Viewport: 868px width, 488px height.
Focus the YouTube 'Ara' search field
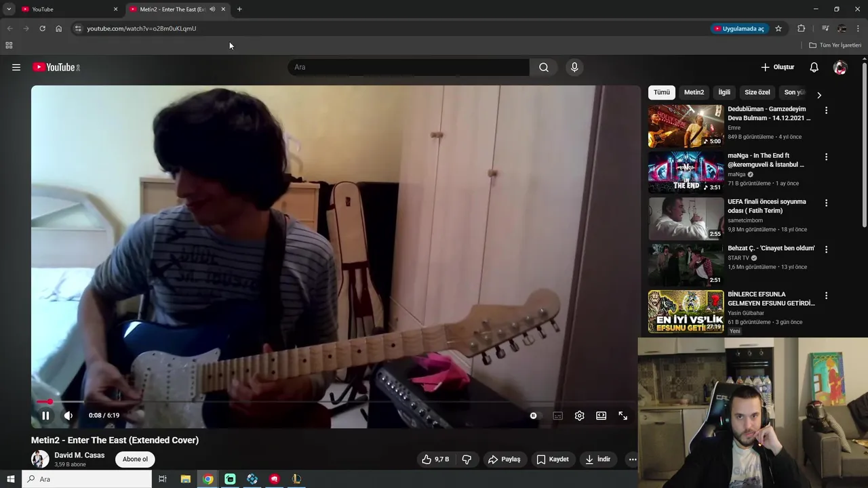[408, 67]
